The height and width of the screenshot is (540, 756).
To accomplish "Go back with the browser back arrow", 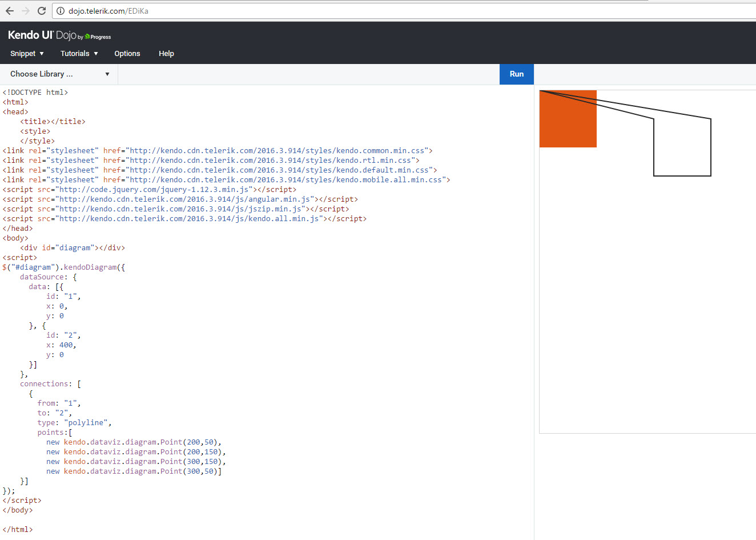I will point(10,11).
